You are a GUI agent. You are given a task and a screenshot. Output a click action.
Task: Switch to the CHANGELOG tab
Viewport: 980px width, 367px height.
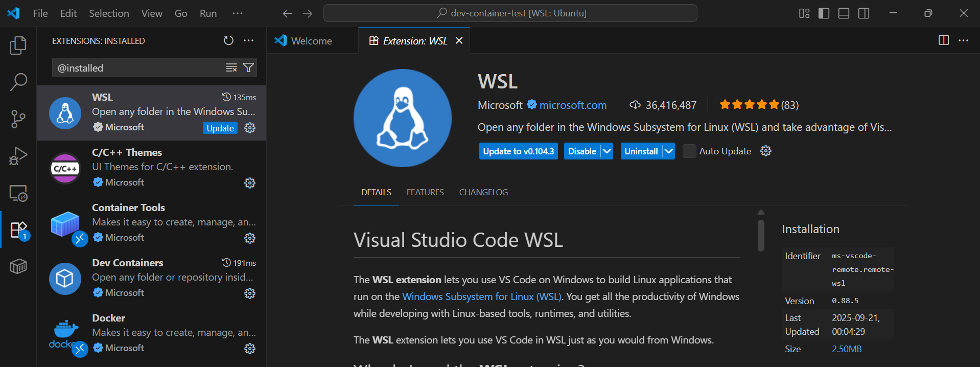click(x=483, y=192)
